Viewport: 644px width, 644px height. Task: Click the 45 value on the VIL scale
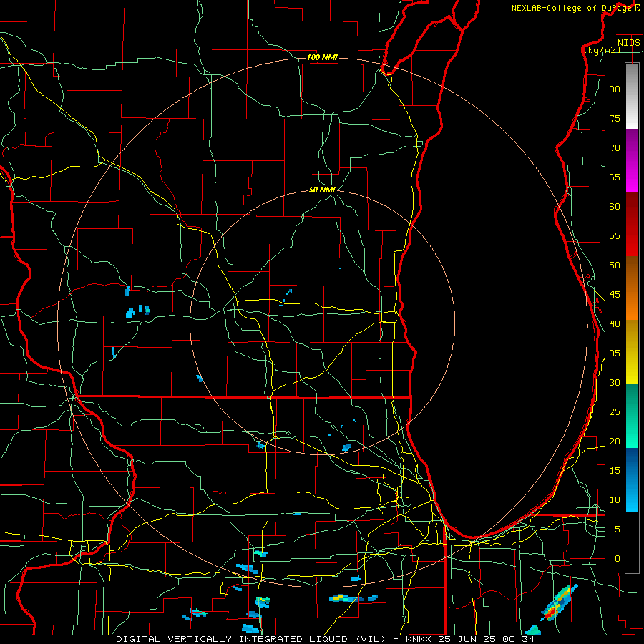[615, 295]
